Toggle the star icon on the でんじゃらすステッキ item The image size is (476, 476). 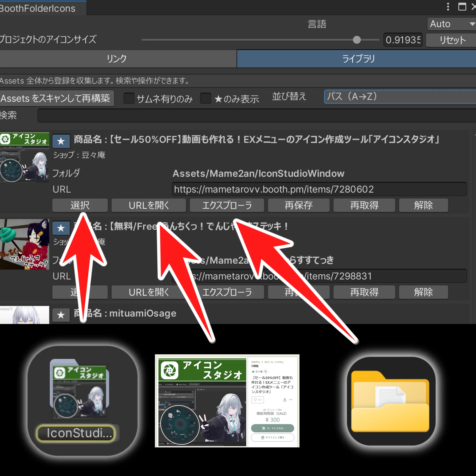pos(61,228)
